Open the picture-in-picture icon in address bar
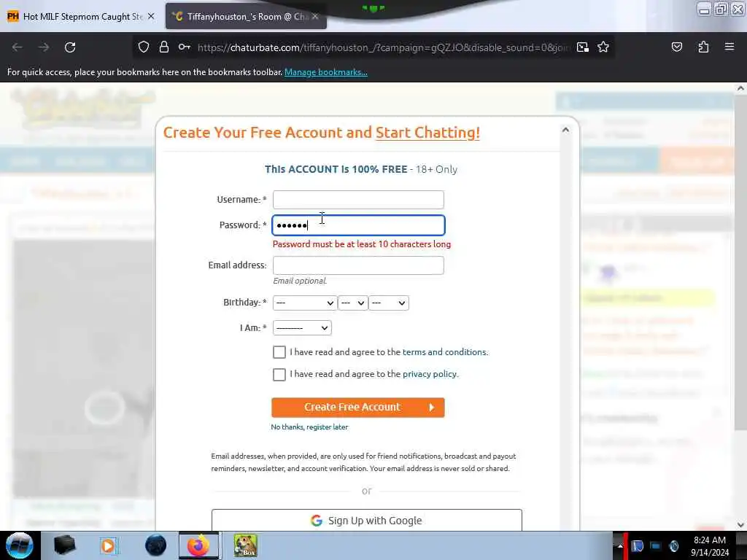This screenshot has height=560, width=747. pyautogui.click(x=583, y=47)
